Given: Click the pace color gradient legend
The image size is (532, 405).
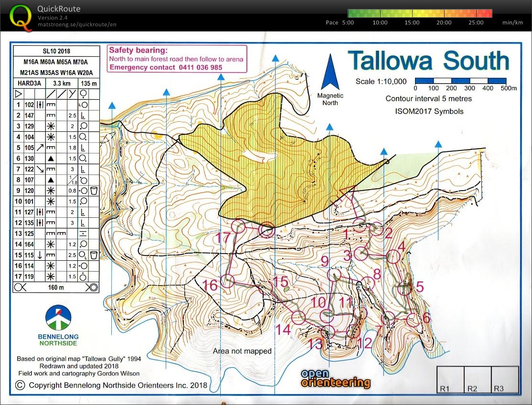Looking at the screenshot, I should [x=420, y=13].
